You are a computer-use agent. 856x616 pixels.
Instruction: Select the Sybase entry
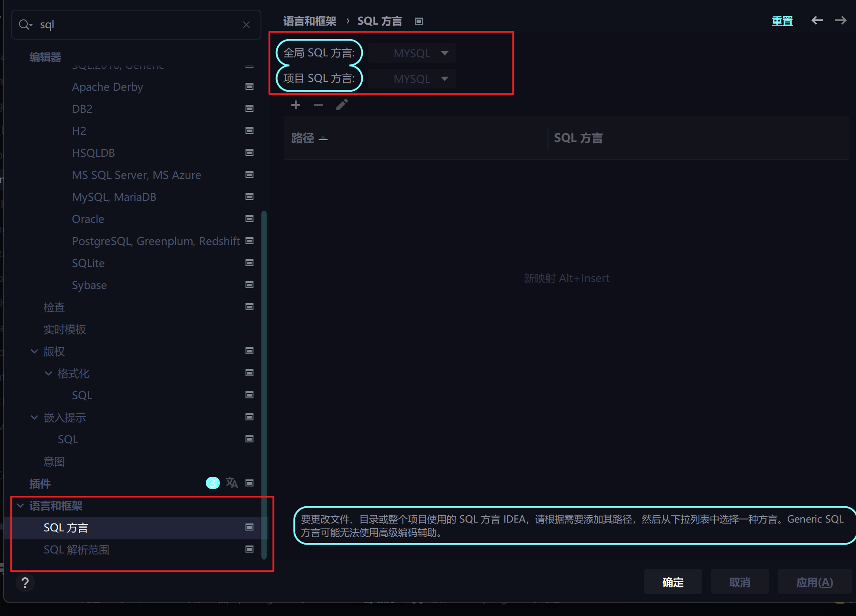(89, 285)
